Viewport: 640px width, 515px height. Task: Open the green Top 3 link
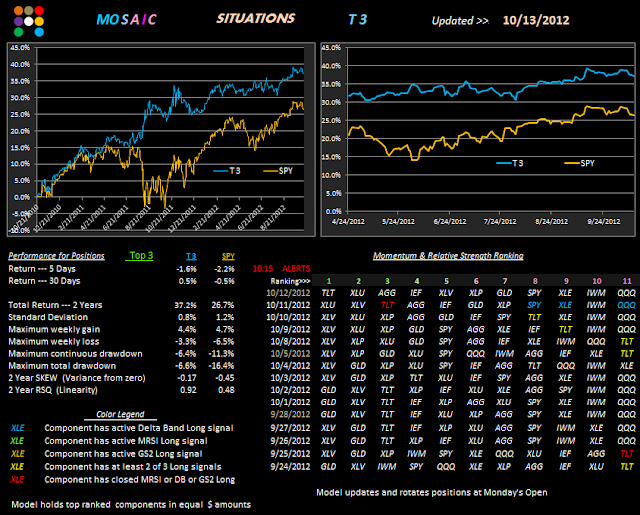(141, 255)
